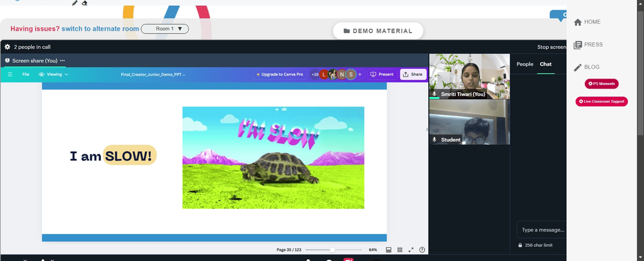Switch to the People tab
644x261 pixels.
(x=524, y=64)
